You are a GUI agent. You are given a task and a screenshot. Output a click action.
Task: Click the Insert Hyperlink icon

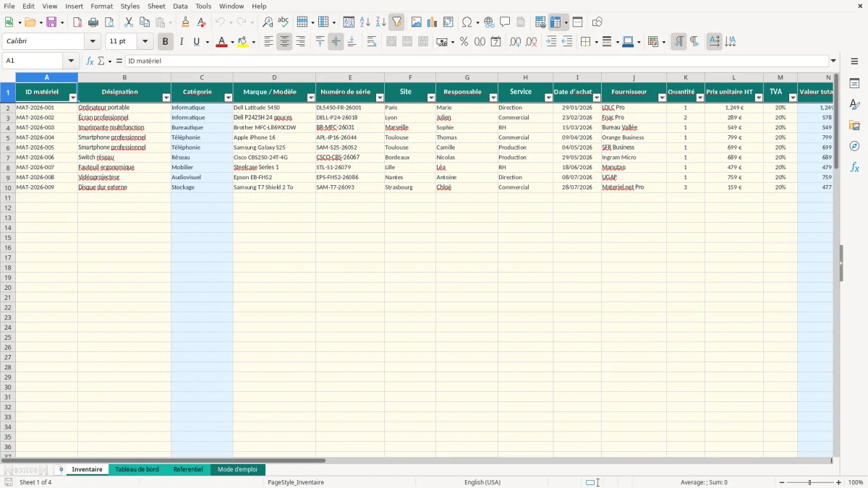[x=490, y=22]
